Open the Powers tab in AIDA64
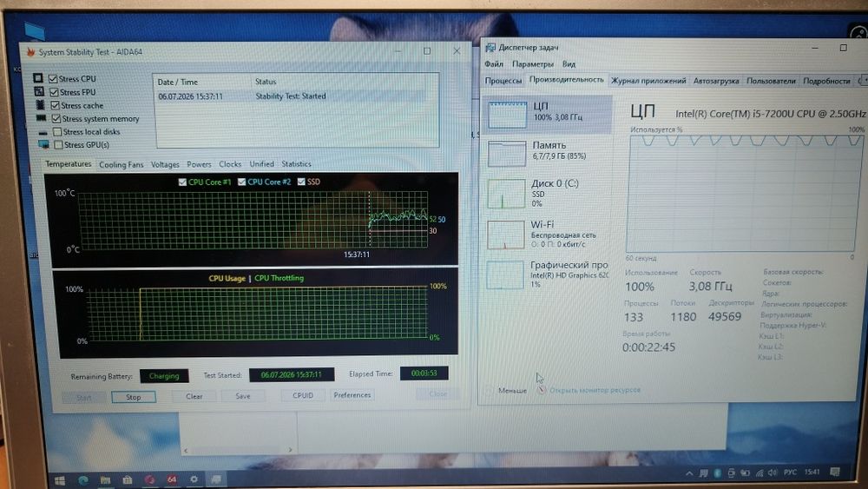 point(199,164)
